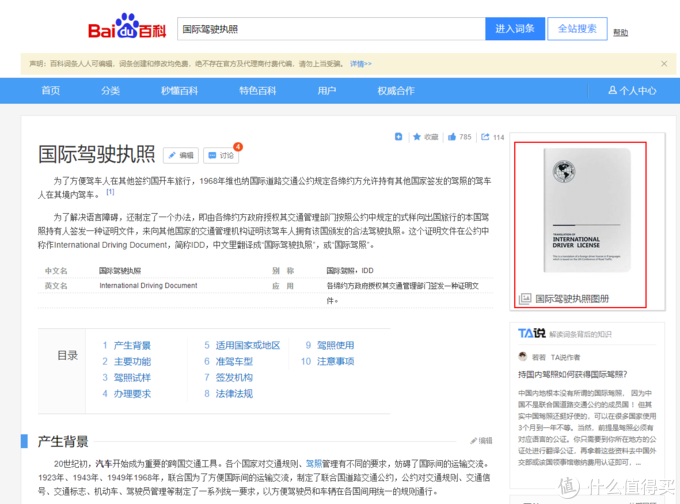
Task: Close the yellow disclaimer banner
Action: [x=664, y=63]
